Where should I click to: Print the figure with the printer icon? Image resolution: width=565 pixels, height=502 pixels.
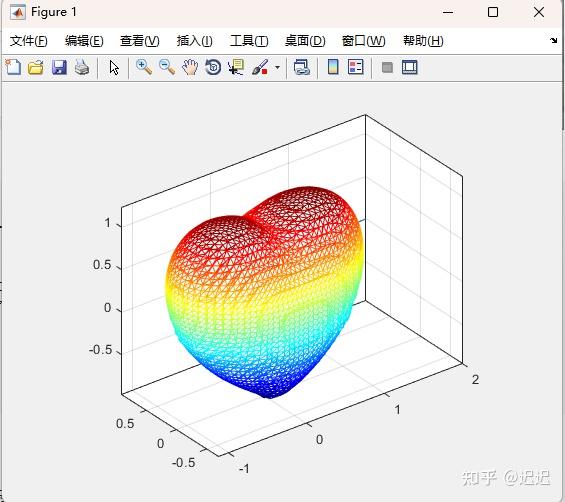click(x=82, y=67)
